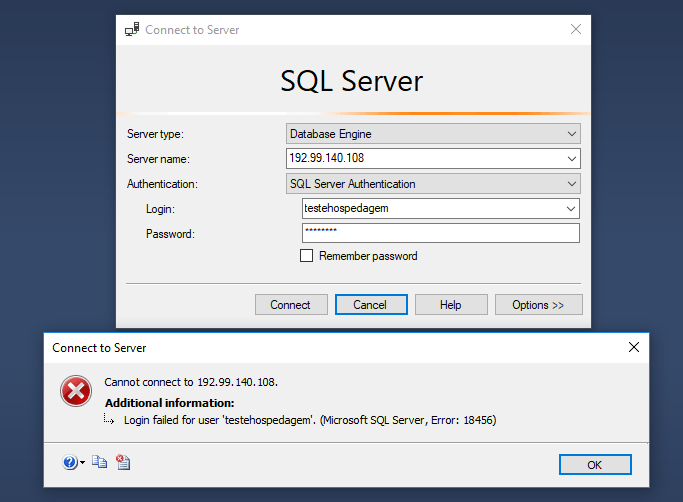
Task: Expand the help icon dropdown arrow
Action: coord(82,462)
